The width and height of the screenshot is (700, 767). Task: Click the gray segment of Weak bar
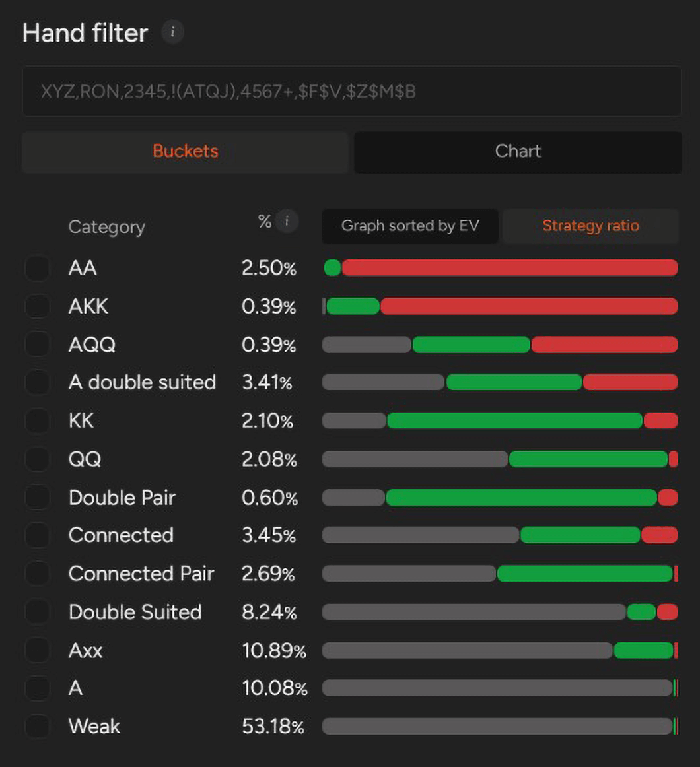pyautogui.click(x=497, y=726)
